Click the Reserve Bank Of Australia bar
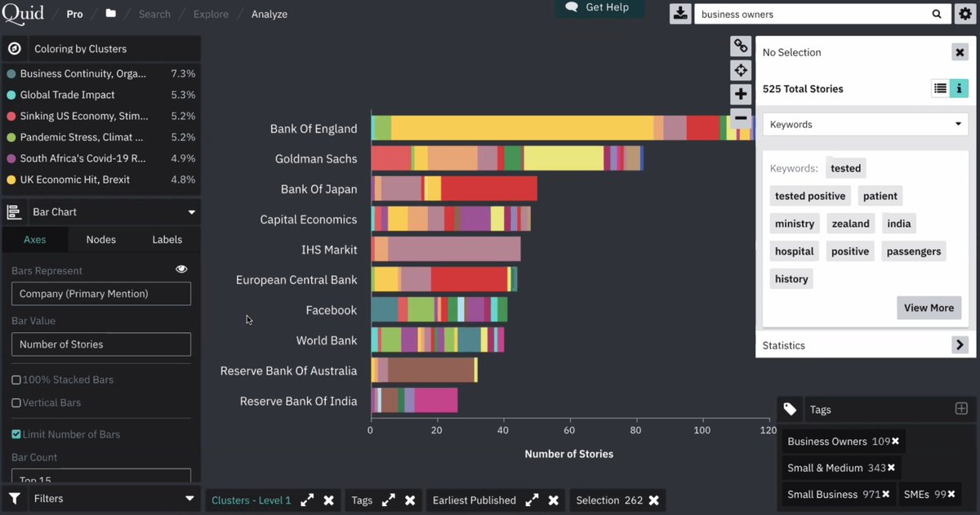980x515 pixels. click(x=425, y=371)
